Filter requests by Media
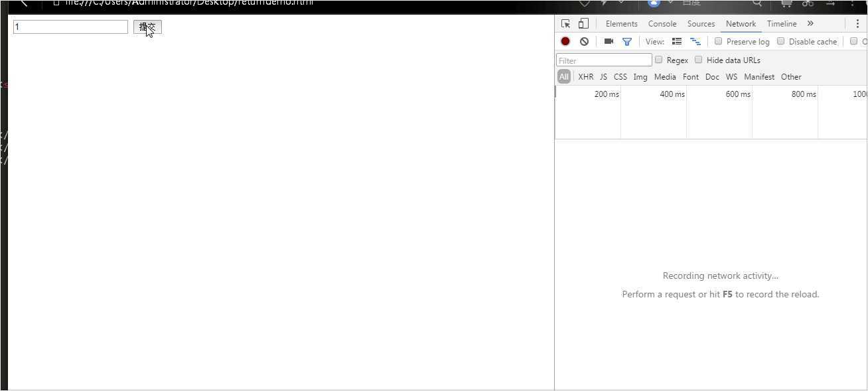 coord(665,77)
